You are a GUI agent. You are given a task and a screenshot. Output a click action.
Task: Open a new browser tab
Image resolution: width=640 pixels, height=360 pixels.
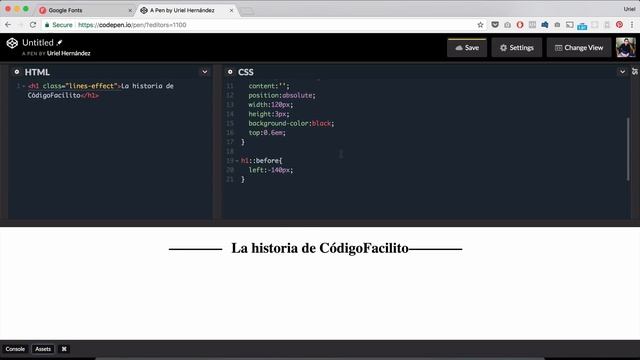click(247, 11)
